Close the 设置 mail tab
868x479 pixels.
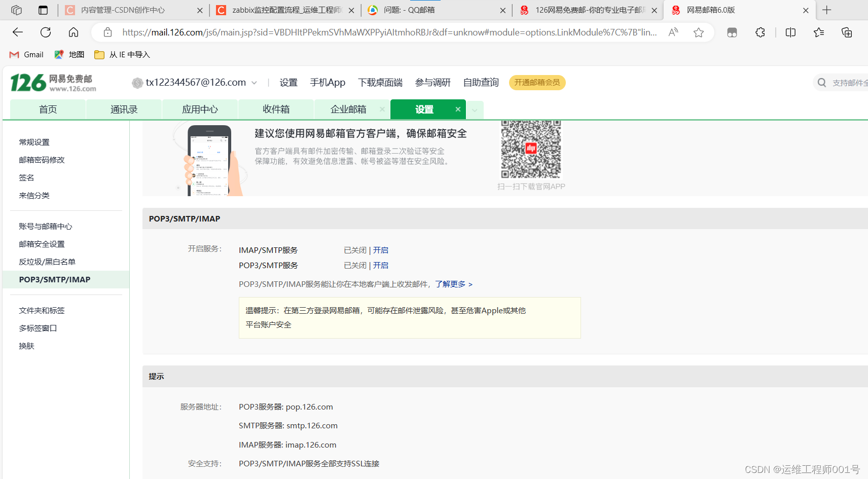458,109
